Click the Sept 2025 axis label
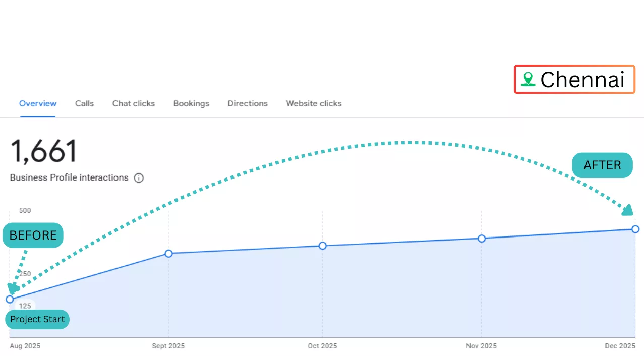 pos(168,346)
